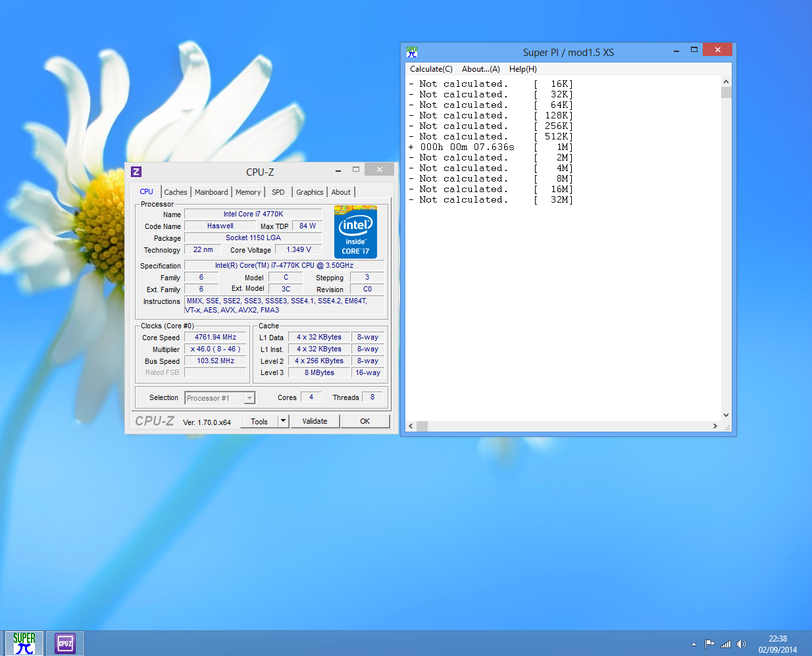Click the Multiplier value x 46.0 ( 8 - 46 )
The height and width of the screenshot is (656, 812).
point(215,349)
